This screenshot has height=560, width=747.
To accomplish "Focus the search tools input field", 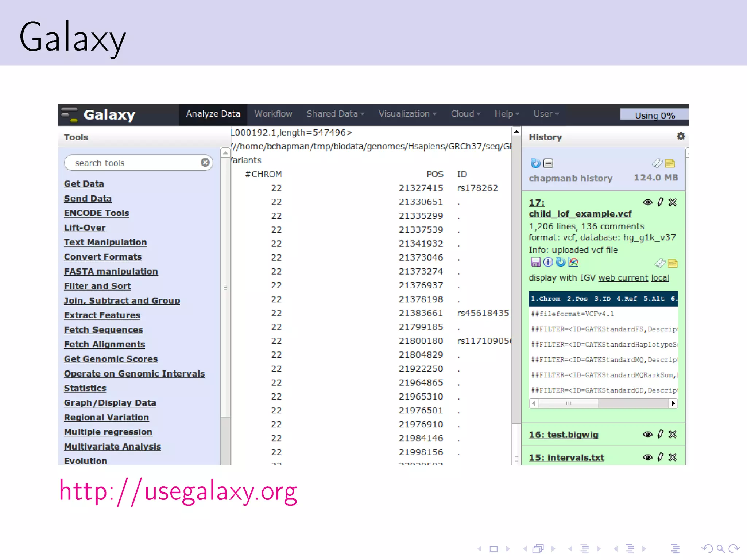I will coord(138,163).
